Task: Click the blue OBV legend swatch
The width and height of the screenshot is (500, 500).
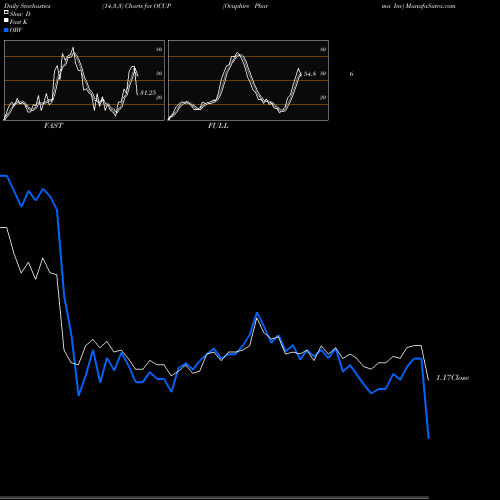Action: (6, 30)
